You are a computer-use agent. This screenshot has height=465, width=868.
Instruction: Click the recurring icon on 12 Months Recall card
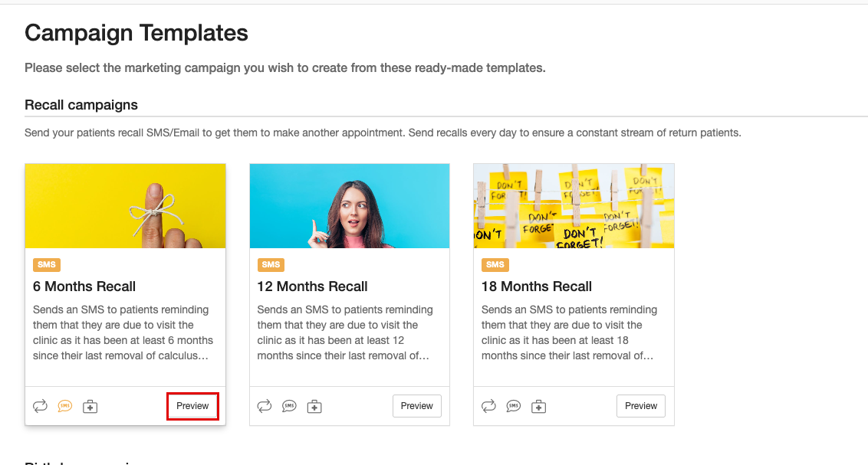click(x=264, y=406)
